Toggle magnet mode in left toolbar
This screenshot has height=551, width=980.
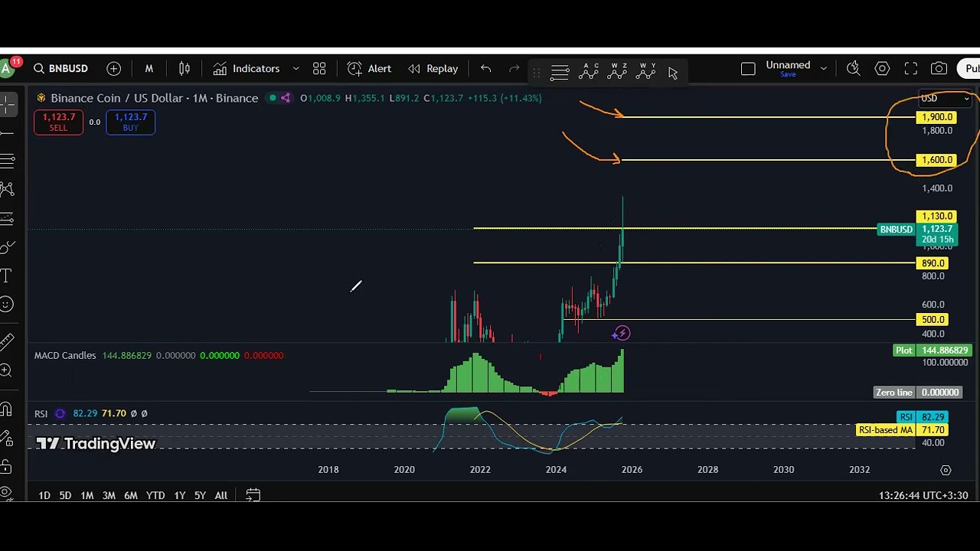coord(6,409)
